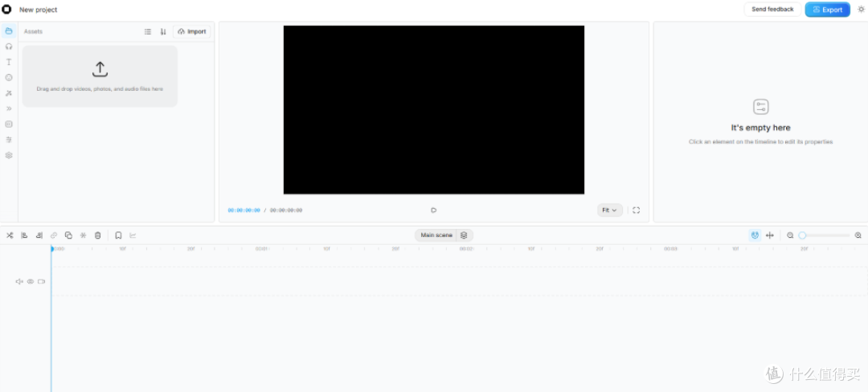Viewport: 868px width, 392px height.
Task: Click the upload arrow in drop zone
Action: tap(100, 69)
